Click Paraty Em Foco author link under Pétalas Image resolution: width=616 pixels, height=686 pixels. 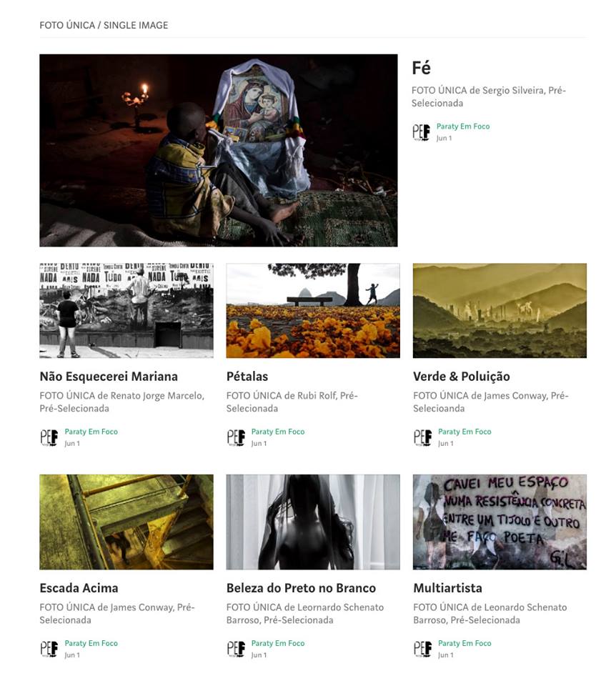coord(278,432)
